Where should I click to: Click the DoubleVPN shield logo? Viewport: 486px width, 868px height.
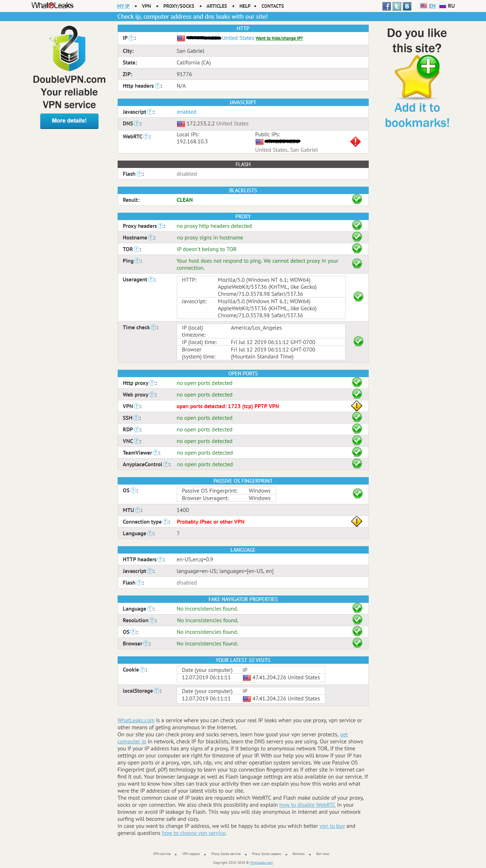pyautogui.click(x=69, y=48)
